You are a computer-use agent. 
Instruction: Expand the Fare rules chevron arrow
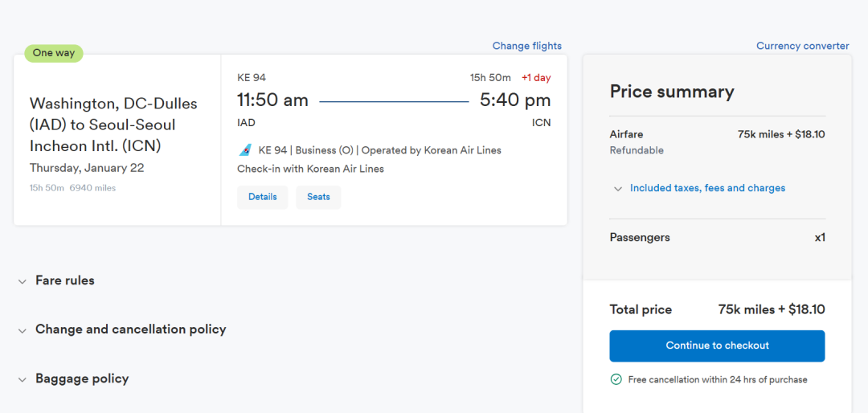(23, 281)
